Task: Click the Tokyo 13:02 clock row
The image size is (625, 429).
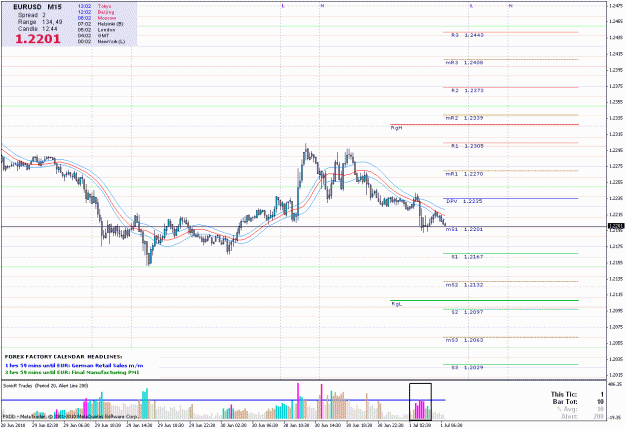Action: 94,6
